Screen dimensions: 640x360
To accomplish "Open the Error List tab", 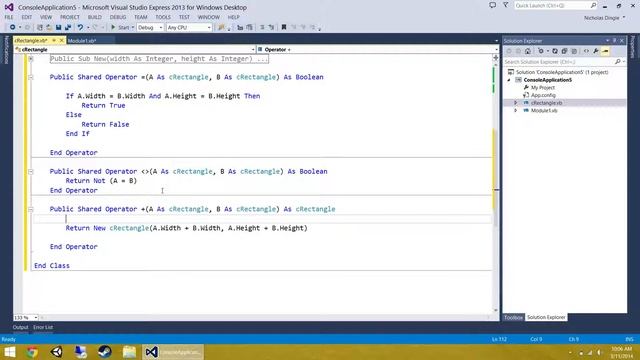I will (x=43, y=327).
